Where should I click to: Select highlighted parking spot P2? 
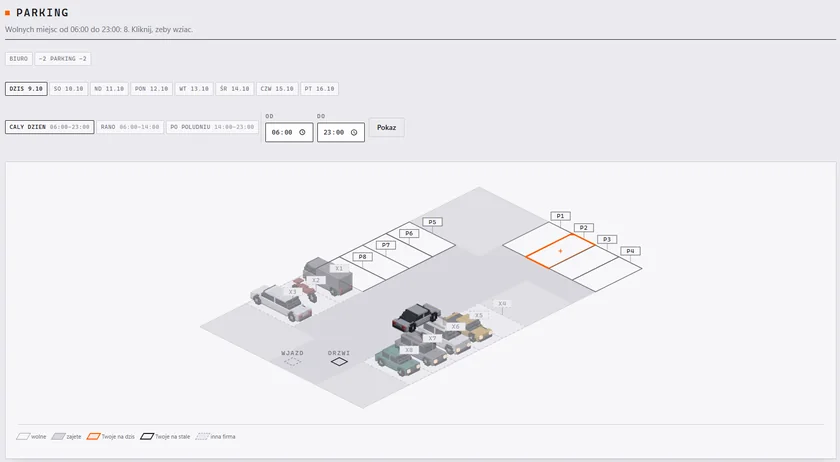click(560, 251)
